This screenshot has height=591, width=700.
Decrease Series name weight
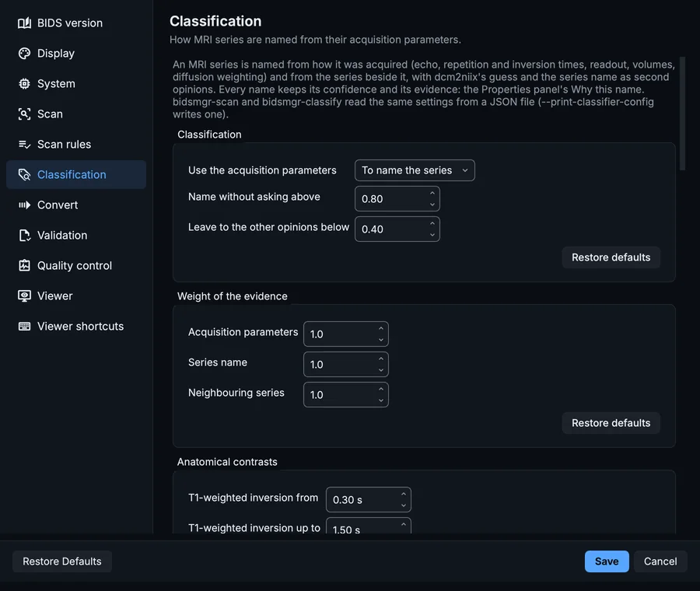(x=381, y=370)
